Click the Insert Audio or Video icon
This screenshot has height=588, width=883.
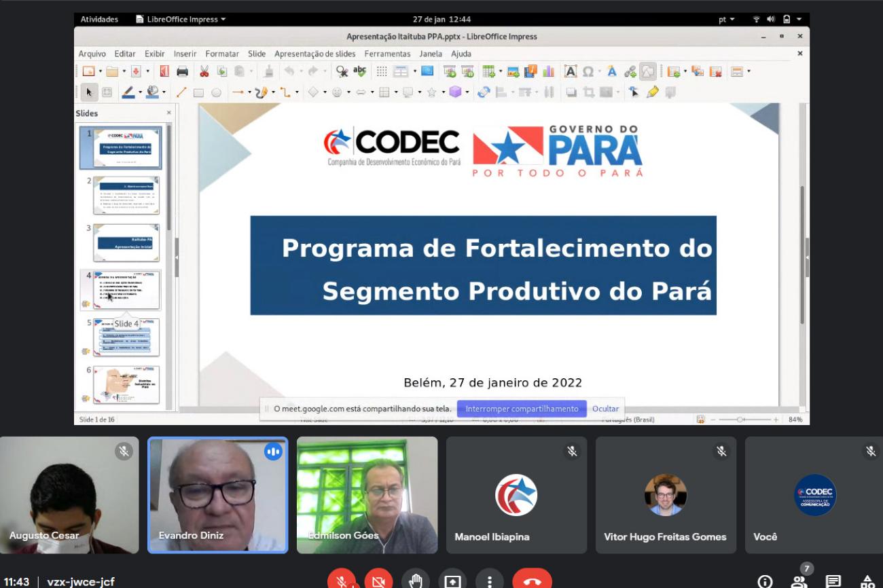[530, 71]
